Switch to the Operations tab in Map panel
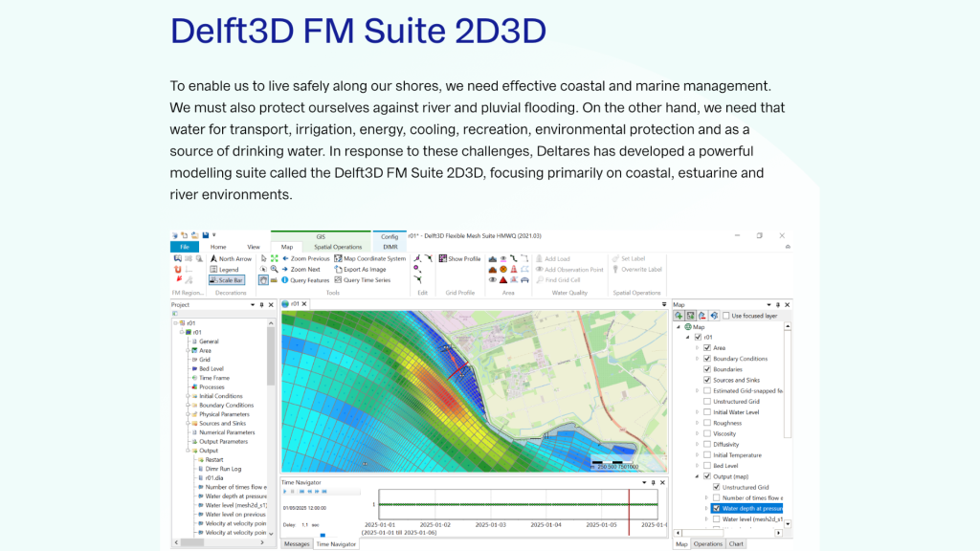Viewport: 980px width, 551px height. [707, 544]
